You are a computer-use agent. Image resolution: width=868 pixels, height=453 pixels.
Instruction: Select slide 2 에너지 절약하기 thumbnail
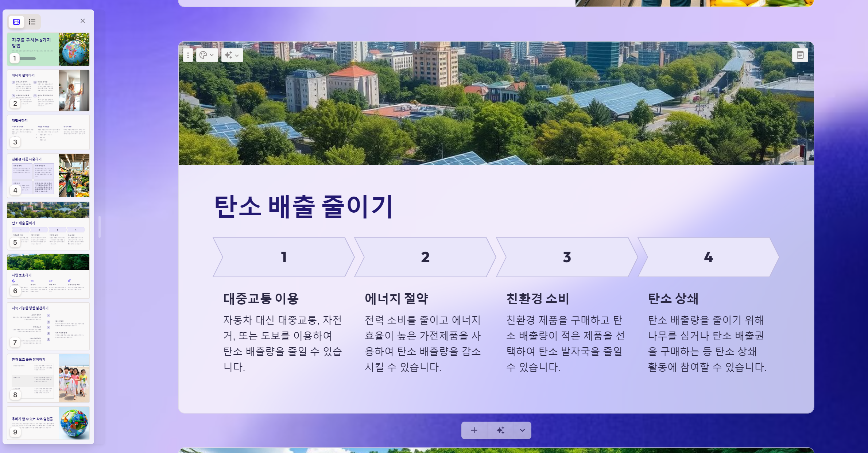tap(48, 90)
